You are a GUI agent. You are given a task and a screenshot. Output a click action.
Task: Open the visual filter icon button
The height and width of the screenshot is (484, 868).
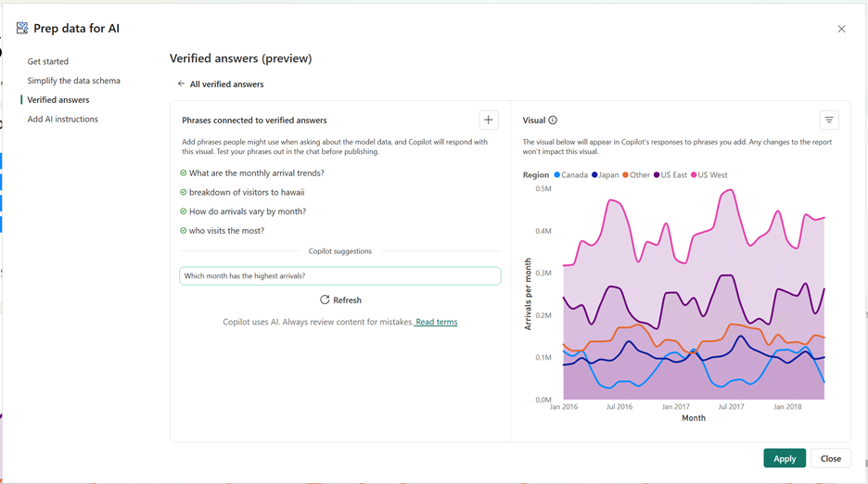click(829, 120)
